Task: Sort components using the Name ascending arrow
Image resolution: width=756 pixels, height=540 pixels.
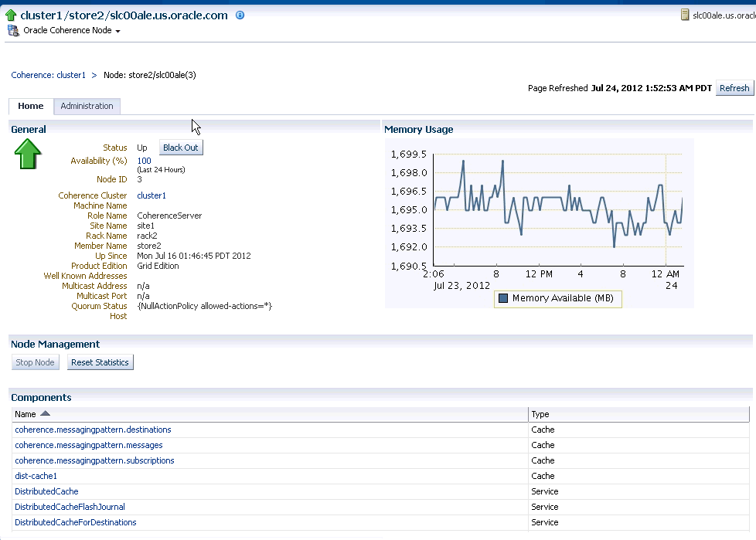Action: click(46, 414)
